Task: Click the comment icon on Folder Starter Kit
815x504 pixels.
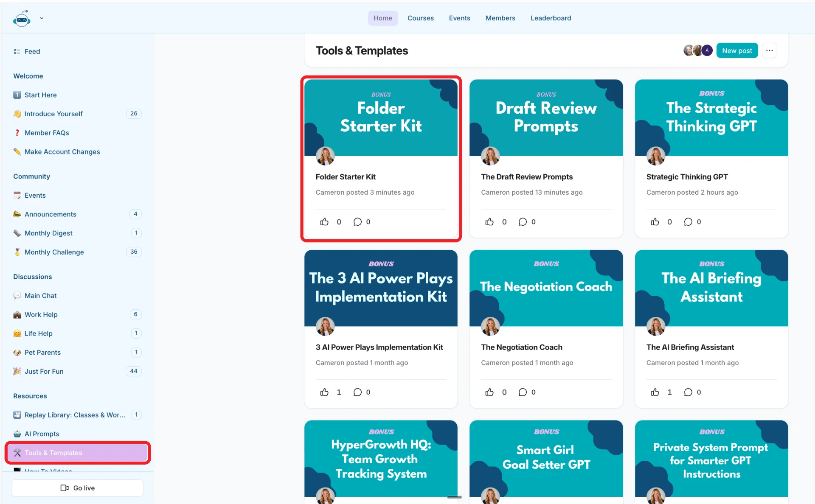Action: pyautogui.click(x=357, y=222)
